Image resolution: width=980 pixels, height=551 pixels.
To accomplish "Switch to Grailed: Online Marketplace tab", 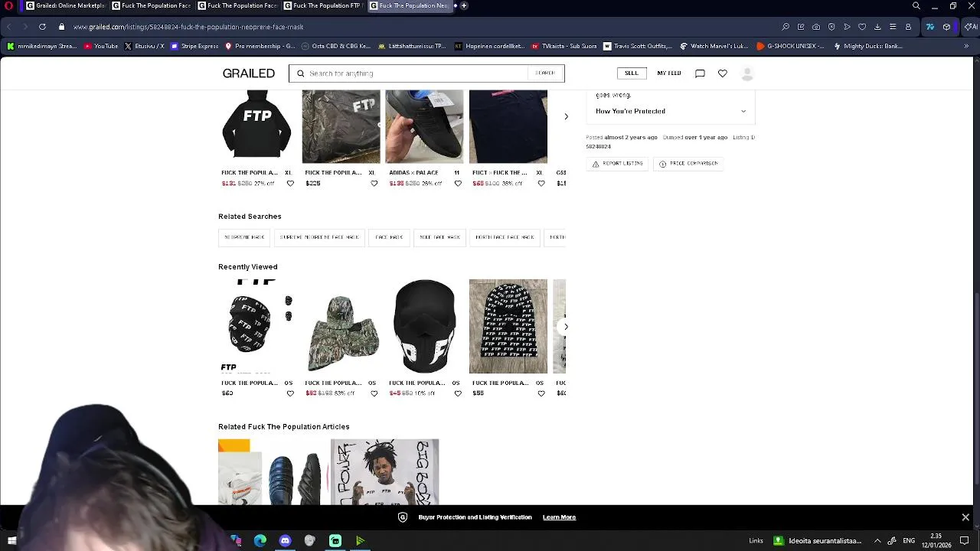I will 65,6.
